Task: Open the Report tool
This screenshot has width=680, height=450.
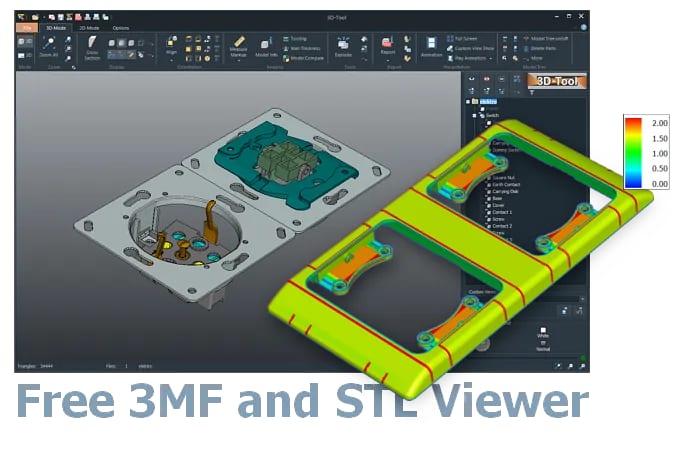Action: [387, 46]
